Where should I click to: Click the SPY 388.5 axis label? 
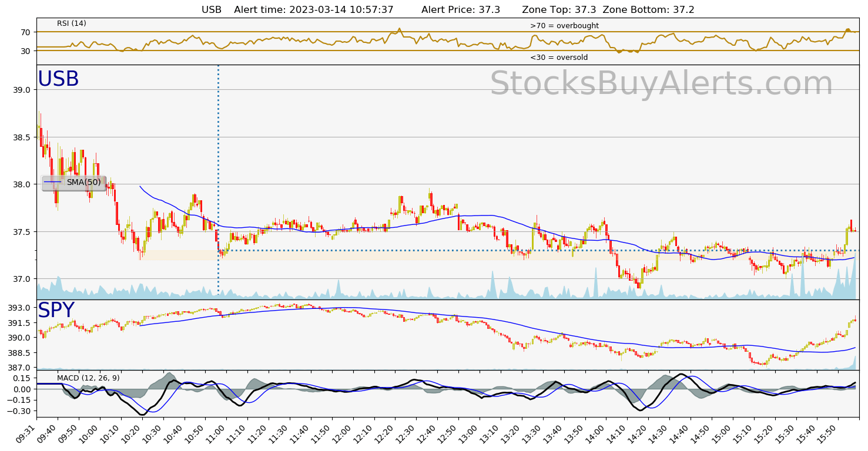tap(20, 353)
